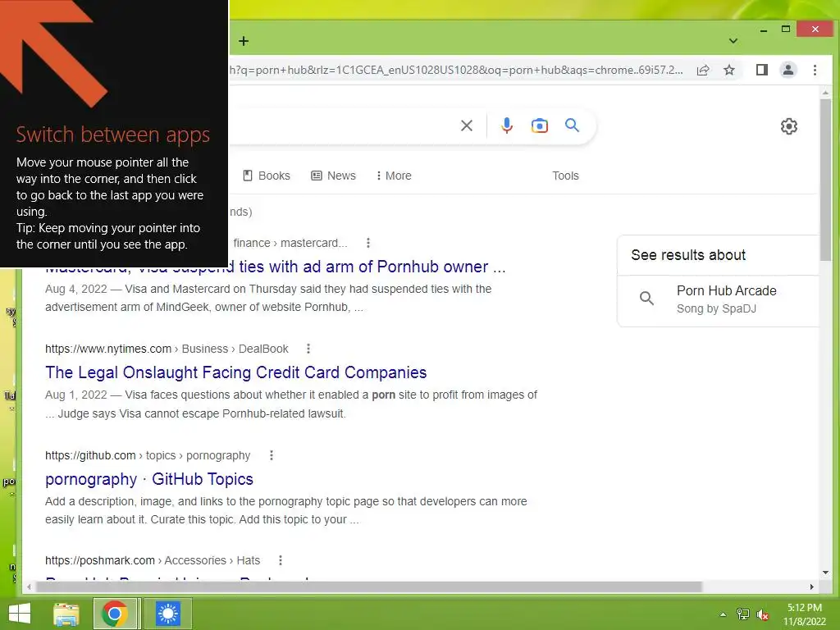Click the poshmark.com Accessories Hats breadcrumb
Image resolution: width=840 pixels, height=630 pixels.
coord(152,560)
